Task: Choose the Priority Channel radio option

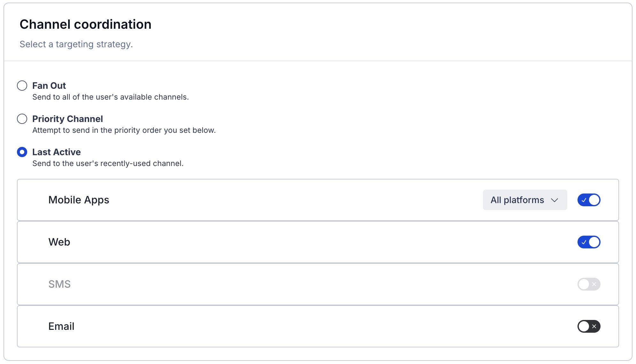Action: click(22, 119)
